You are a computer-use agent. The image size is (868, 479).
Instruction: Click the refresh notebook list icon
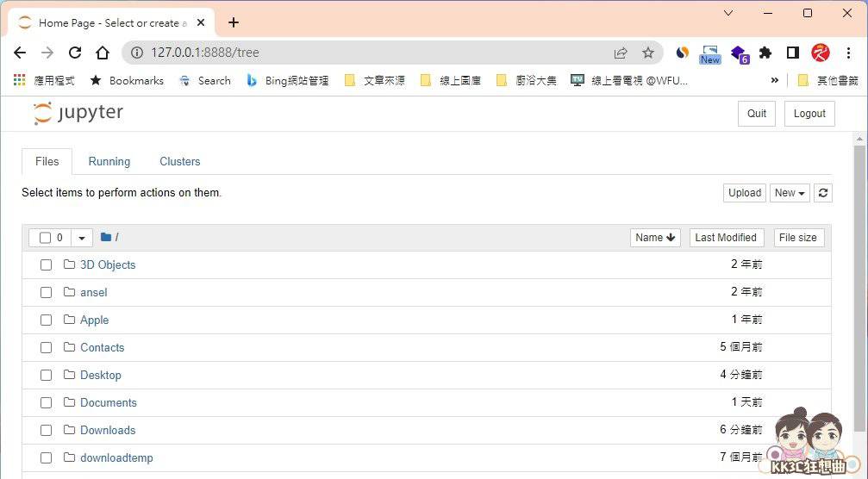point(823,193)
